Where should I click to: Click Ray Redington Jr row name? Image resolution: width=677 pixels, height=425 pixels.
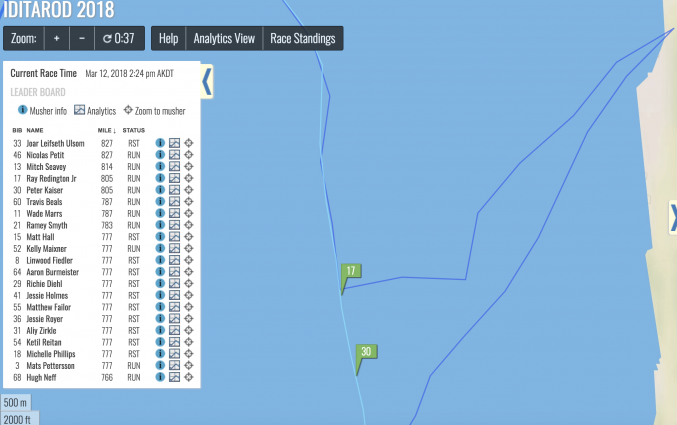51,178
